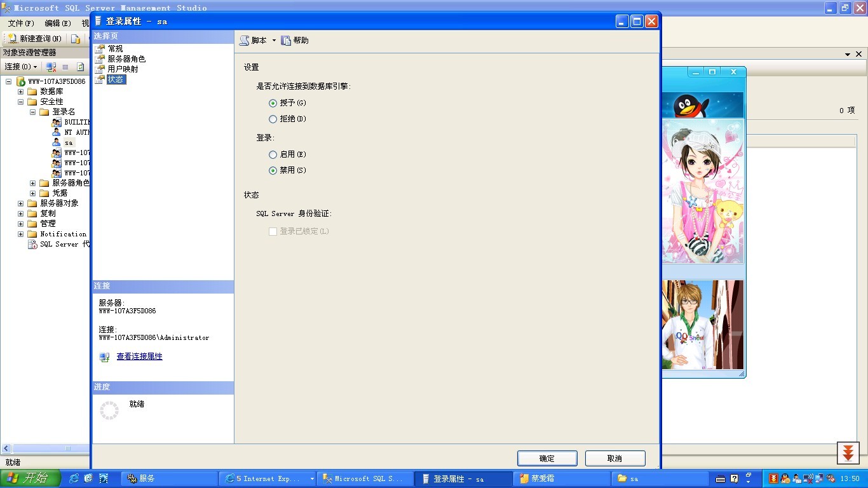Switch to the 状态 page in the dialog
The width and height of the screenshot is (868, 488).
(116, 79)
